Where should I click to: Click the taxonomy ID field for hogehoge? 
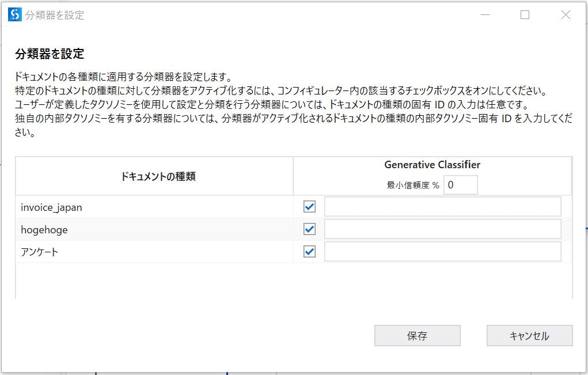pyautogui.click(x=443, y=229)
